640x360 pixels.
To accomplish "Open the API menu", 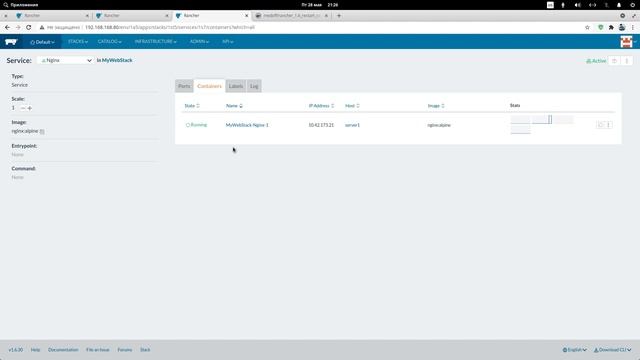I will 228,42.
